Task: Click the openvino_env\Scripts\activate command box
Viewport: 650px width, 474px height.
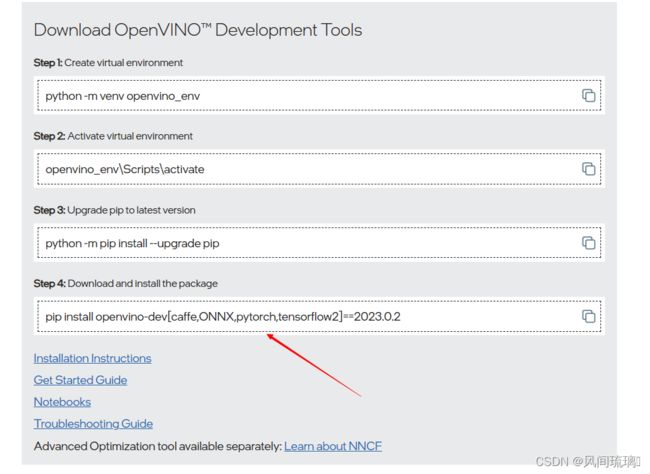Action: (319, 169)
